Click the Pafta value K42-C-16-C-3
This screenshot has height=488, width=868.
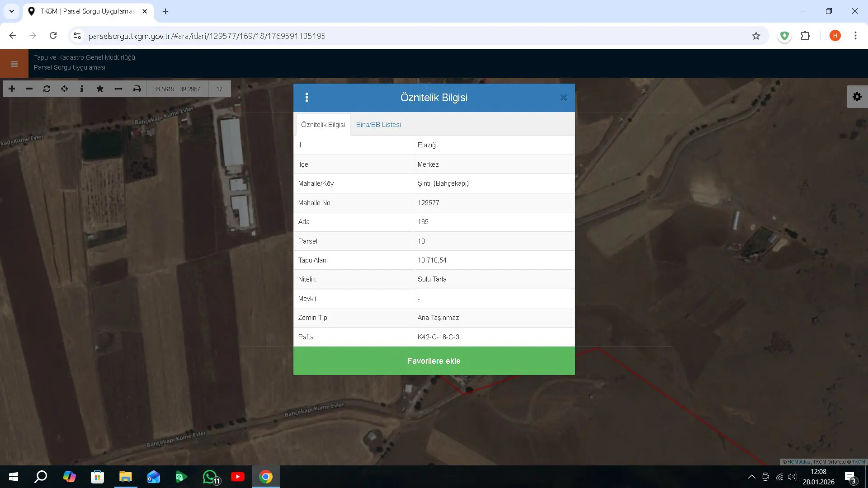[439, 337]
